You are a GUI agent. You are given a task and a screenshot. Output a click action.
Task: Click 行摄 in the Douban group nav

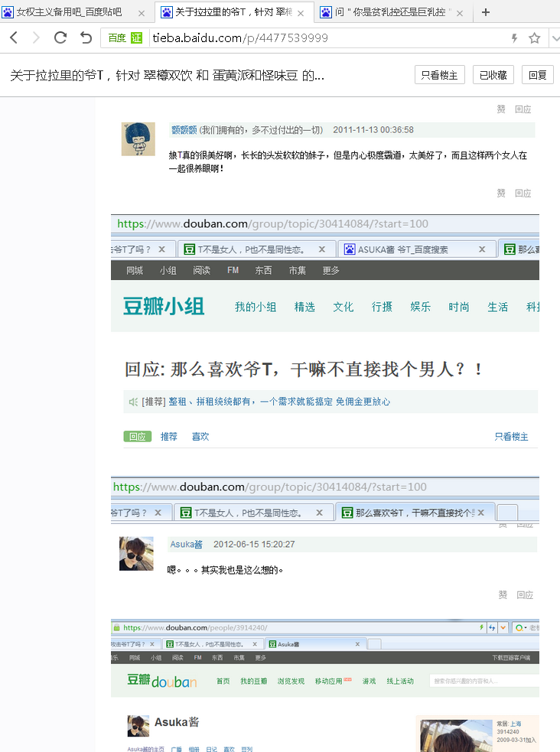[382, 307]
